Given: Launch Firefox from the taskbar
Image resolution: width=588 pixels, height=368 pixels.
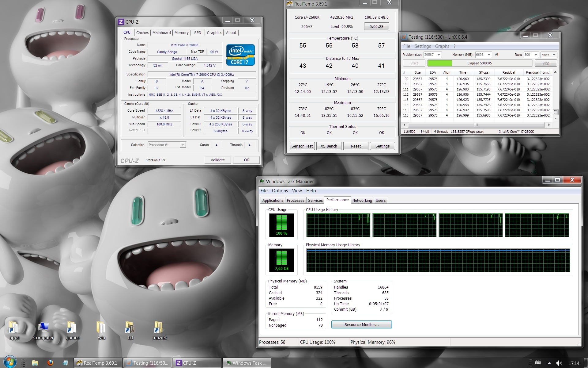Looking at the screenshot, I should pos(50,363).
